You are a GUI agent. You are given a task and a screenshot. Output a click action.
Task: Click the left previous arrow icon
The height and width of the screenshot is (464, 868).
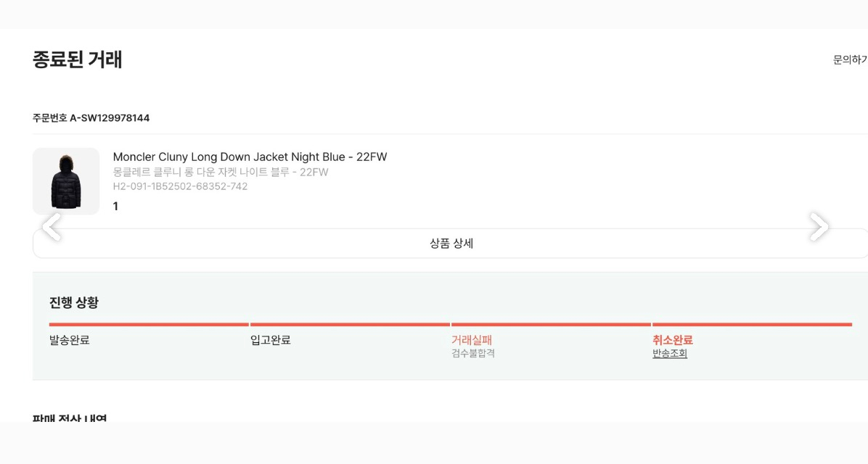(x=52, y=227)
